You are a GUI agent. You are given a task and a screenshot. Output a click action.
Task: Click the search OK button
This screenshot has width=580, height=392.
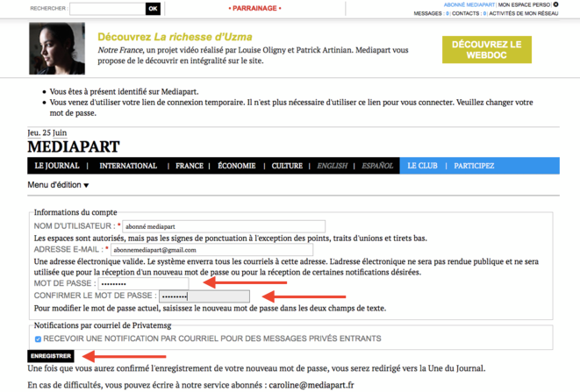point(154,9)
